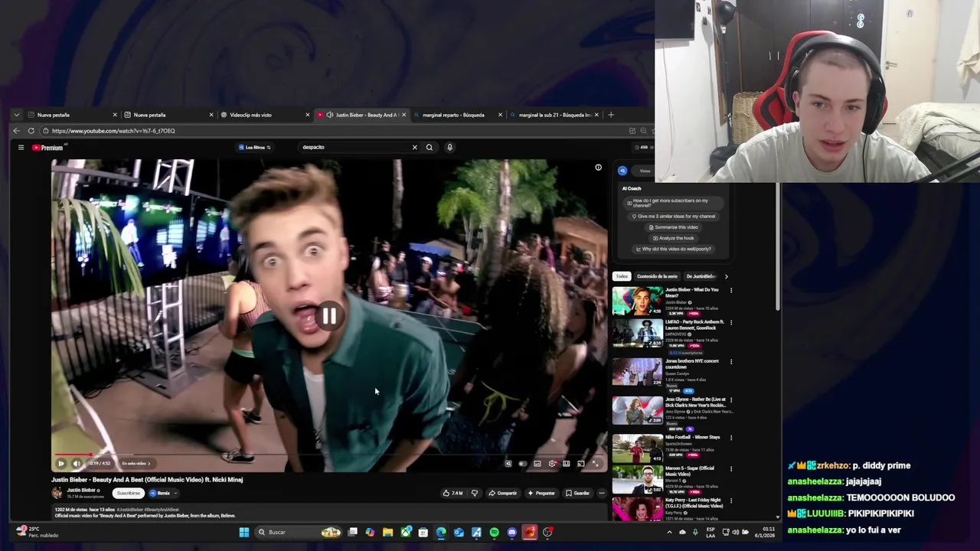Screen dimensions: 980x551
Task: Open the Justin Bieber channel avatar
Action: pos(57,493)
